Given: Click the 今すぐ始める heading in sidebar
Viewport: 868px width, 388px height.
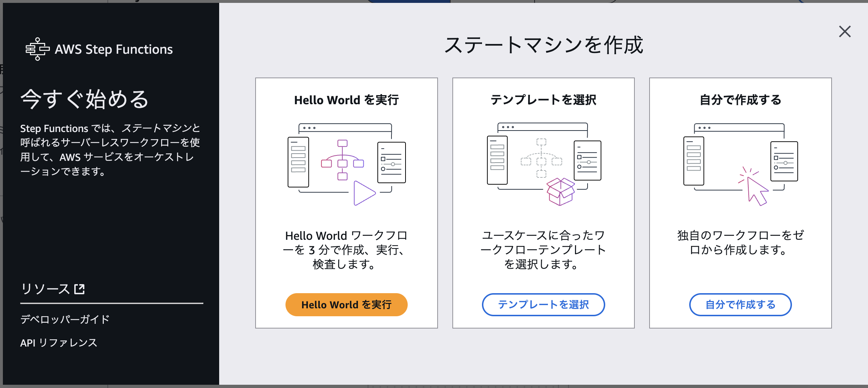Looking at the screenshot, I should [x=84, y=100].
